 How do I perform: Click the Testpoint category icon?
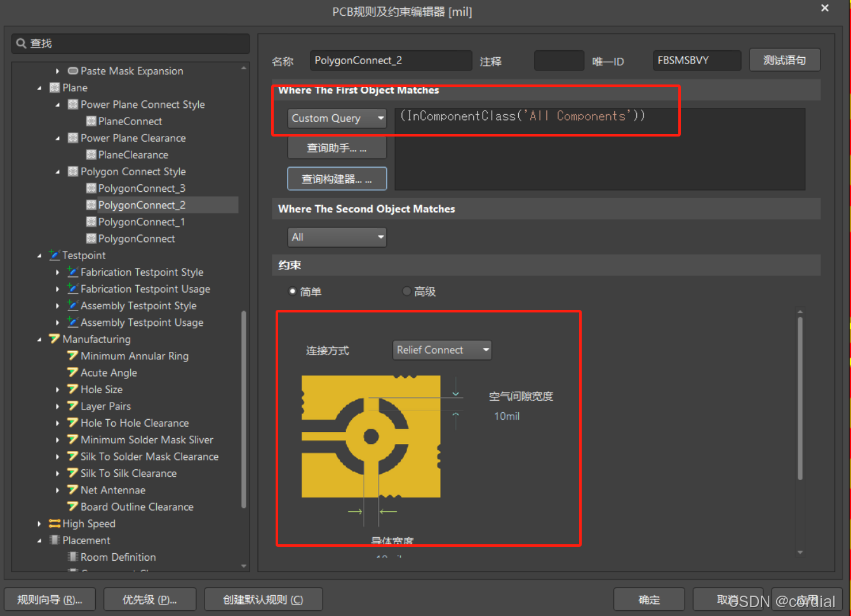pyautogui.click(x=55, y=255)
